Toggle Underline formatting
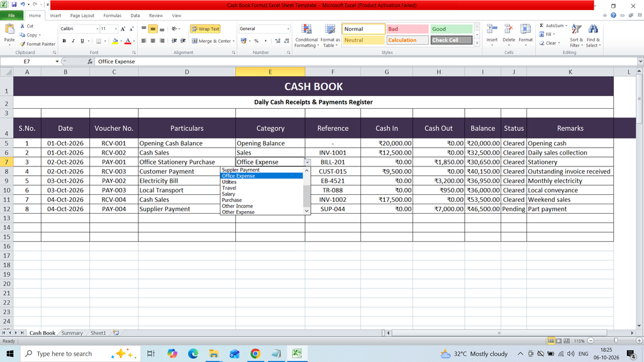Image resolution: width=644 pixels, height=362 pixels. click(x=82, y=41)
